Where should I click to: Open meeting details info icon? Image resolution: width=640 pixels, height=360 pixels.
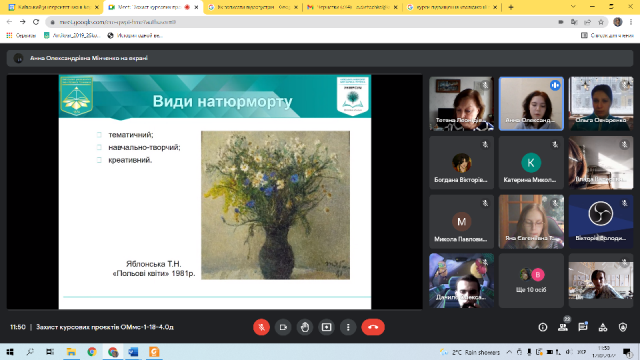(x=542, y=327)
